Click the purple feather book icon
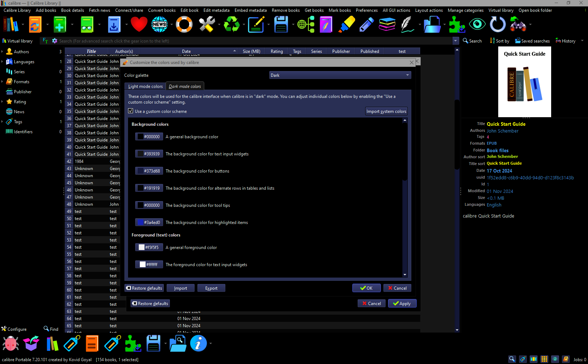Screen dimensions: 588x364 click(326, 25)
